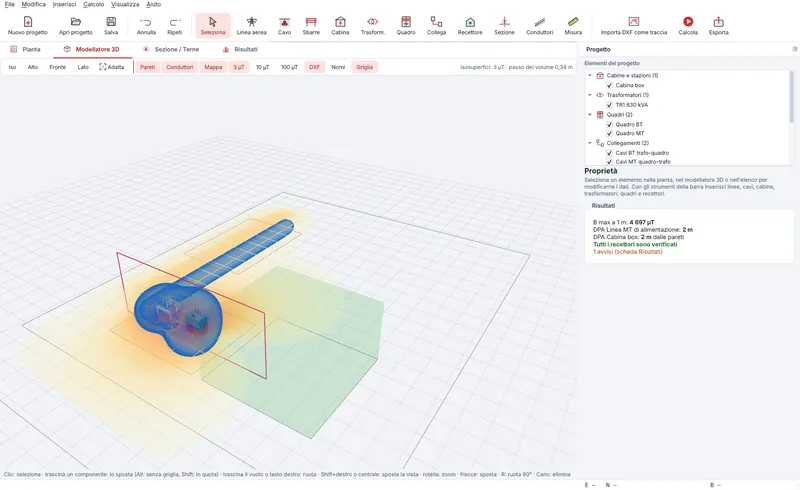
Task: Switch to the Modellatore 3D tab
Action: coord(92,50)
